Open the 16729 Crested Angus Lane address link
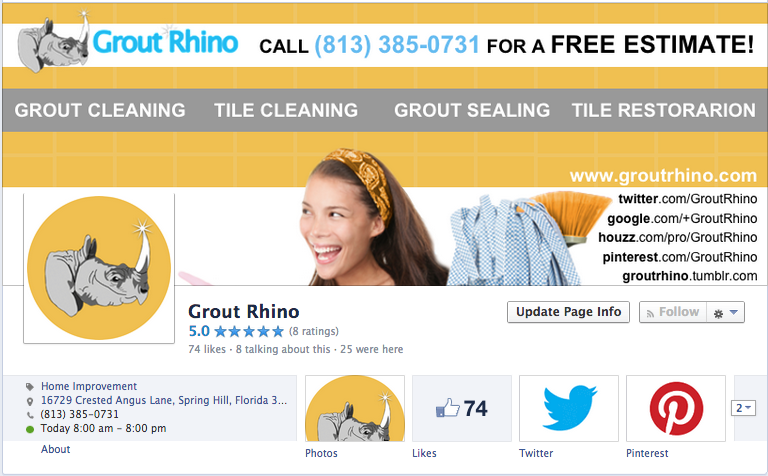768x476 pixels. [164, 401]
